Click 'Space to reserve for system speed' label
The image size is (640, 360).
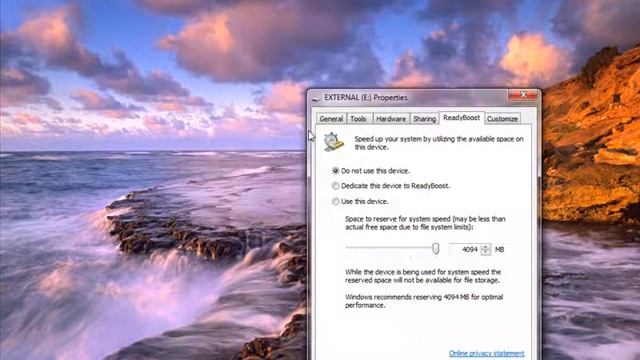click(425, 223)
